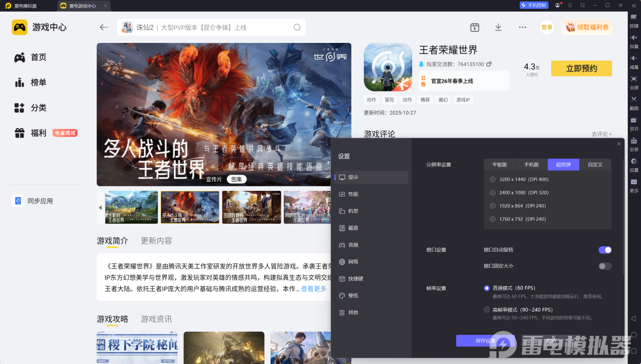Click the volume up (加量) icon
This screenshot has width=641, height=364.
[x=634, y=38]
